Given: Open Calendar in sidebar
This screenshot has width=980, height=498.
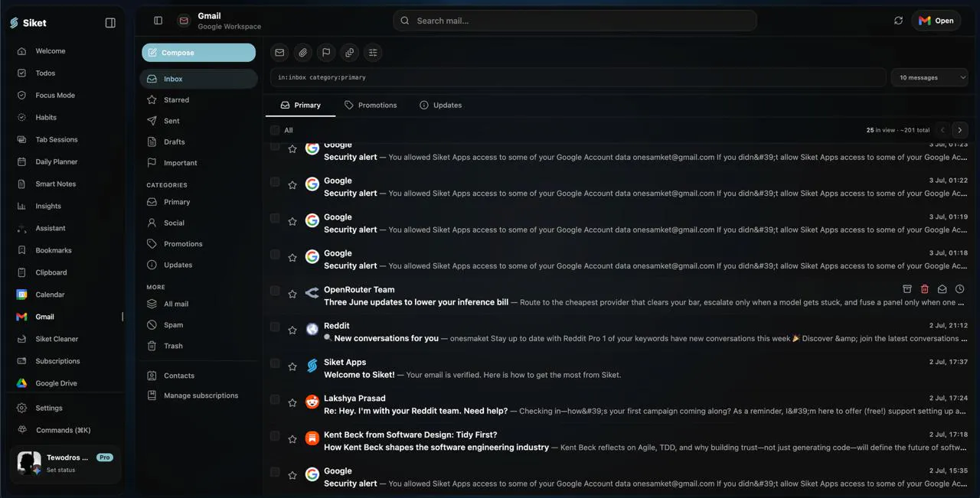Looking at the screenshot, I should pos(67,295).
